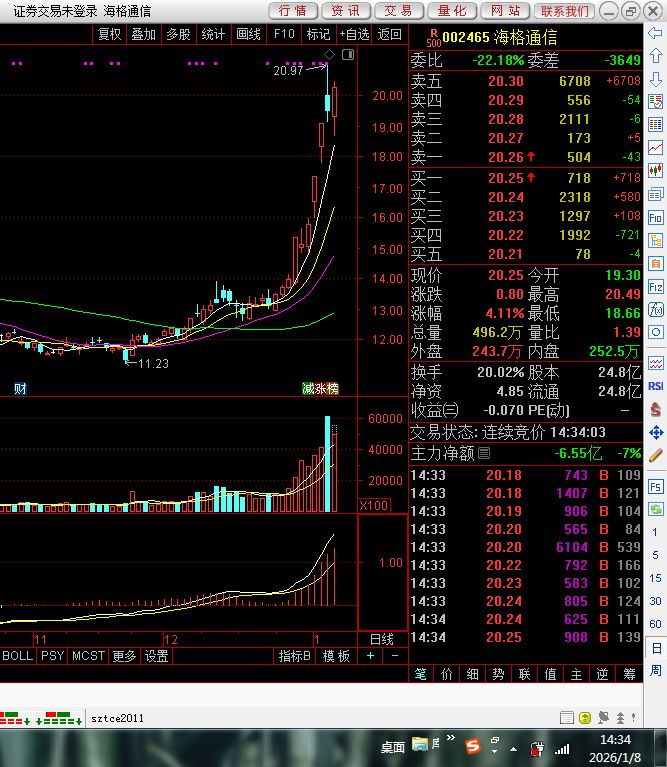Open the R500 badge next to the stock code

(433, 38)
